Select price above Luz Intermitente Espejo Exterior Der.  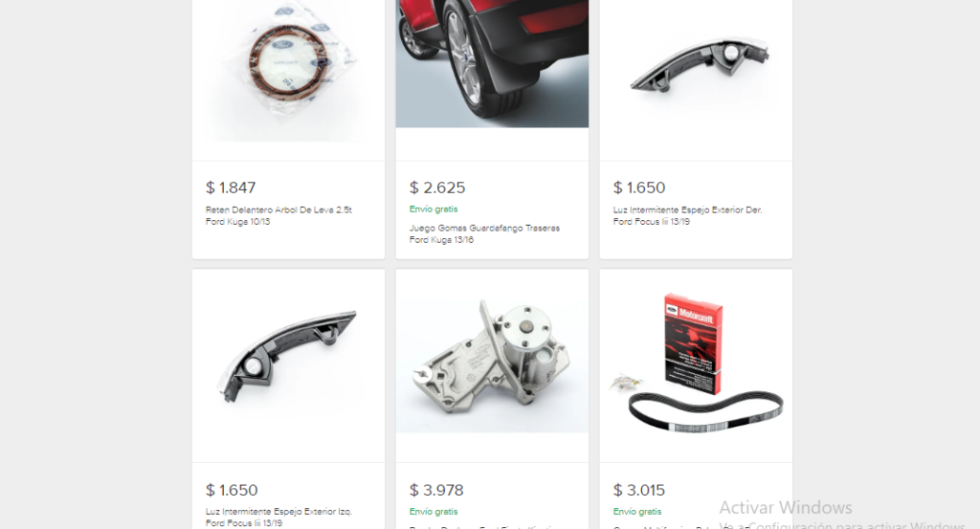pyautogui.click(x=638, y=187)
